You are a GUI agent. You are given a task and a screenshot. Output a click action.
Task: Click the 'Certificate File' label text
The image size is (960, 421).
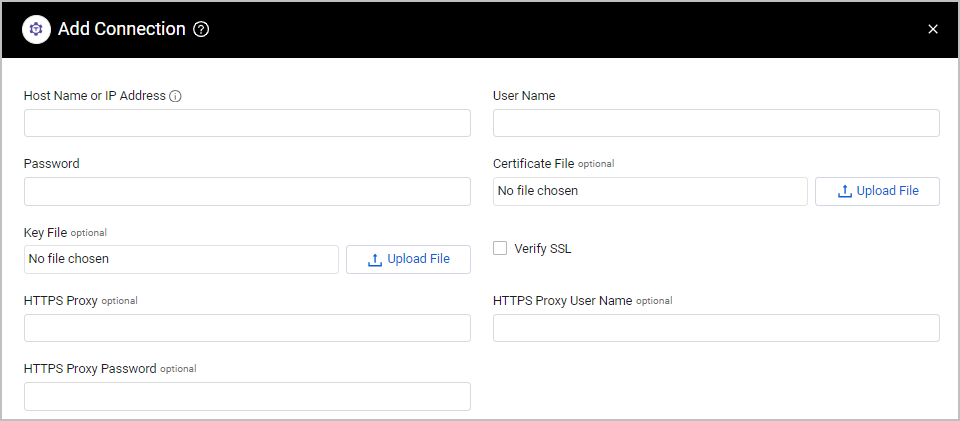point(533,163)
